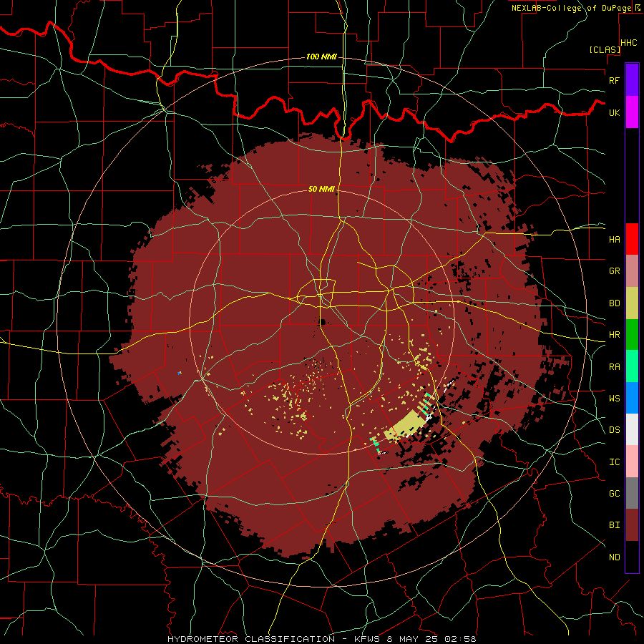The image size is (644, 644).
Task: Click the IC legend label
Action: [x=614, y=462]
